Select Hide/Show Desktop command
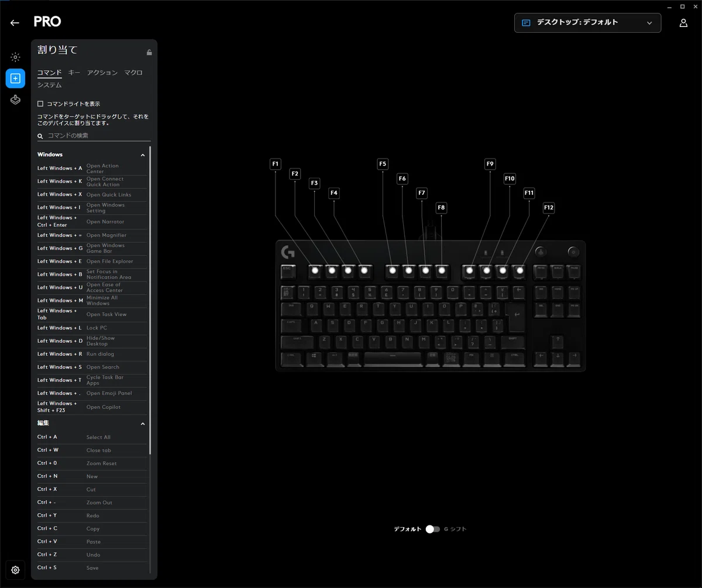The width and height of the screenshot is (702, 588). click(92, 341)
